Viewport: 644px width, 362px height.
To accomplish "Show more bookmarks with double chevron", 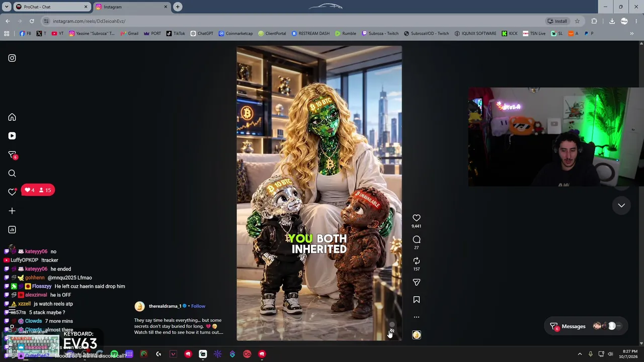I will [x=632, y=34].
